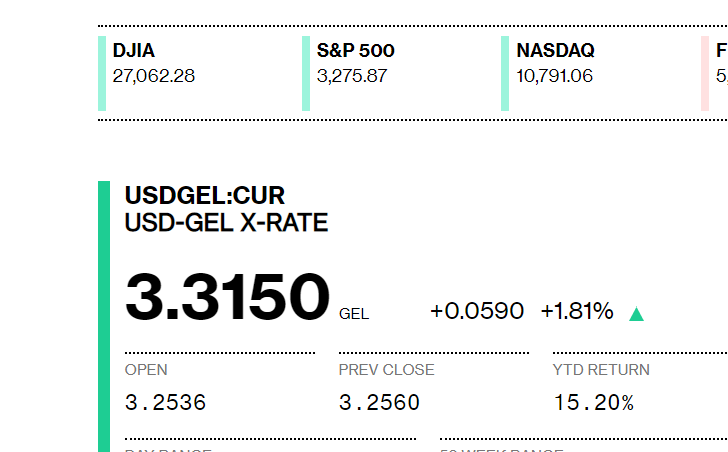Click the USDGEL:CUR ticker heading

tap(205, 196)
